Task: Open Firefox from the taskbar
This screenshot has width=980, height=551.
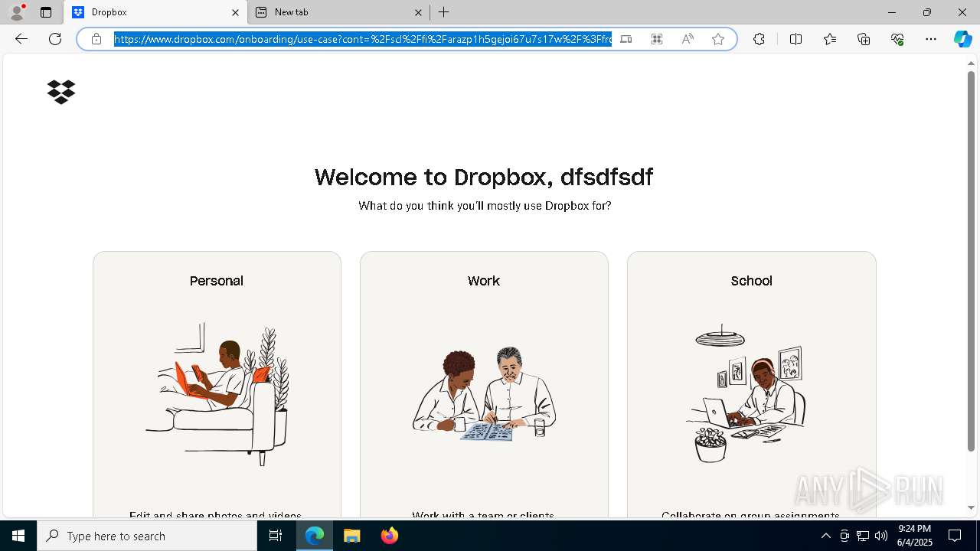Action: coord(389,536)
